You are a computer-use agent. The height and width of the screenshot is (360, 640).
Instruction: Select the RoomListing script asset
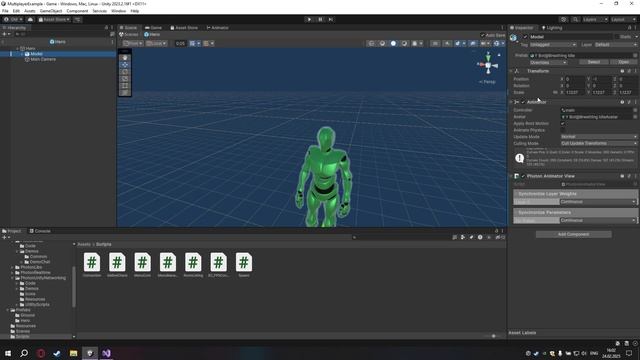[193, 265]
